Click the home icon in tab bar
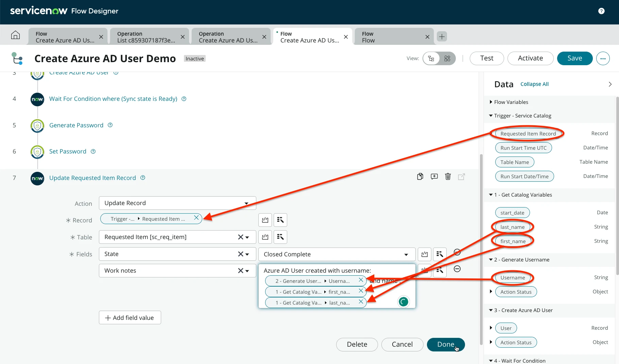 [x=15, y=35]
